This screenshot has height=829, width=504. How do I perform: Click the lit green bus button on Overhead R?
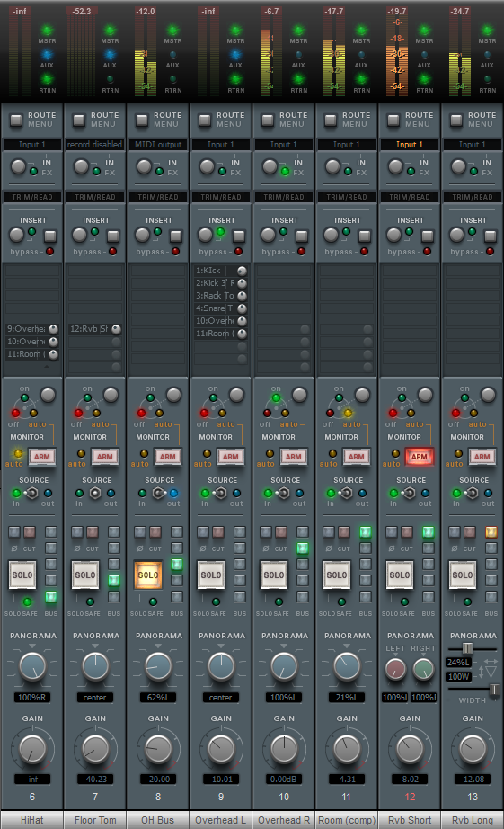[302, 548]
